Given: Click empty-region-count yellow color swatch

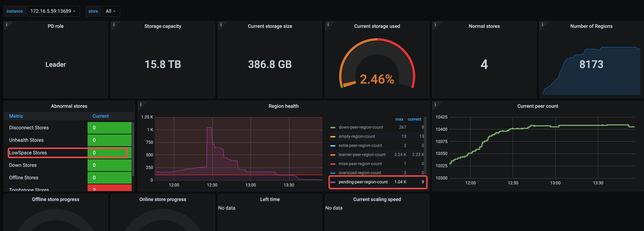Looking at the screenshot, I should 333,137.
